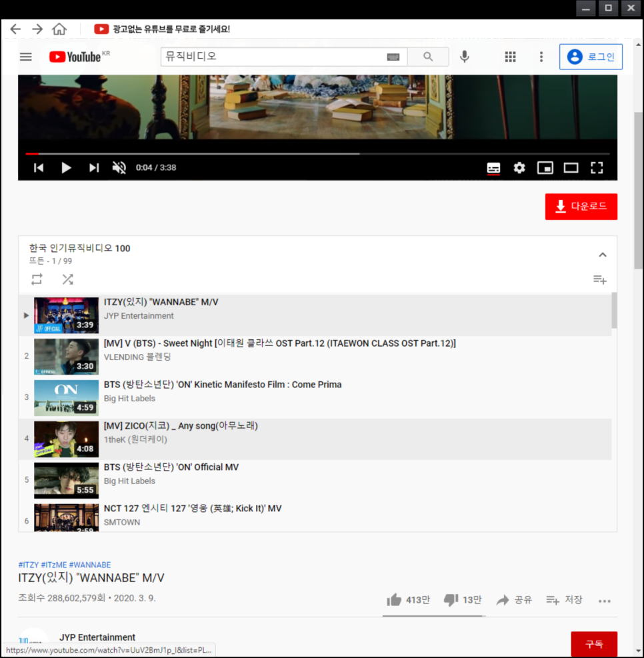Enter full screen mode
The width and height of the screenshot is (644, 658).
pos(597,168)
